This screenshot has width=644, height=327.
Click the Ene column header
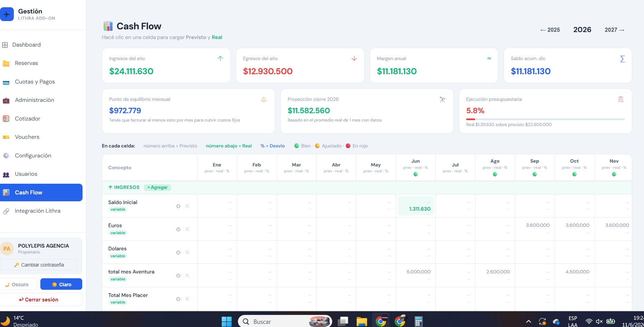[217, 167]
